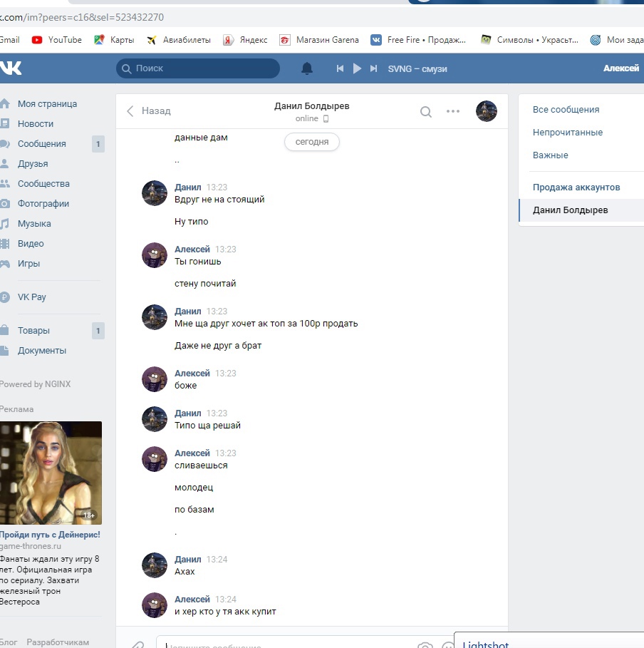Skip to next music track
Screen dimensions: 644x648
tap(374, 68)
